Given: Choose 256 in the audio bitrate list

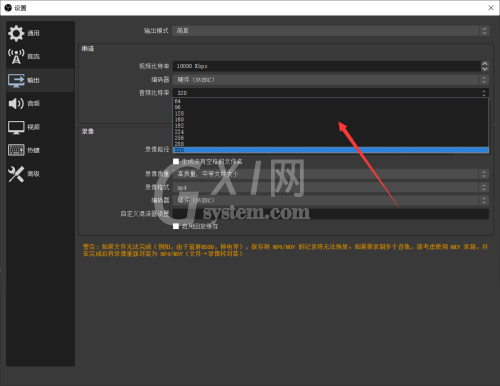Looking at the screenshot, I should point(331,138).
